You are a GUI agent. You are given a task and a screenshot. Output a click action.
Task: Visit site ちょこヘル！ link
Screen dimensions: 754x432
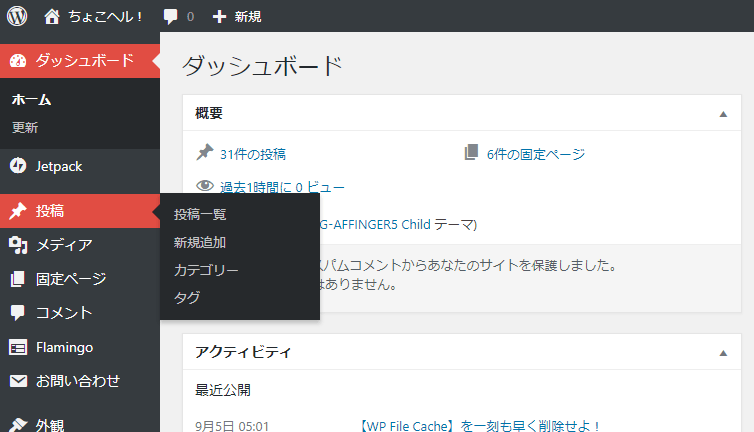coord(105,17)
